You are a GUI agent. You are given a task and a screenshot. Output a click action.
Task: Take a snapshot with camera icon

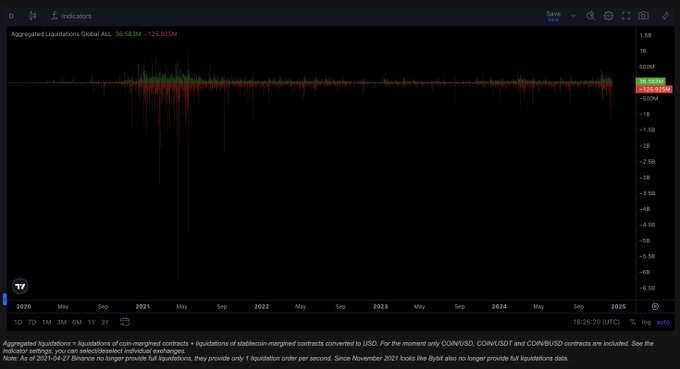coord(644,16)
